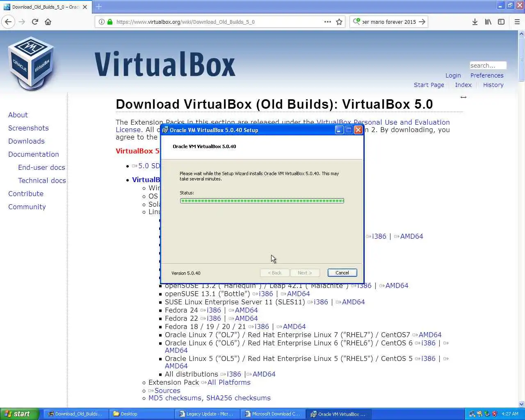Open the Index link

(x=463, y=85)
